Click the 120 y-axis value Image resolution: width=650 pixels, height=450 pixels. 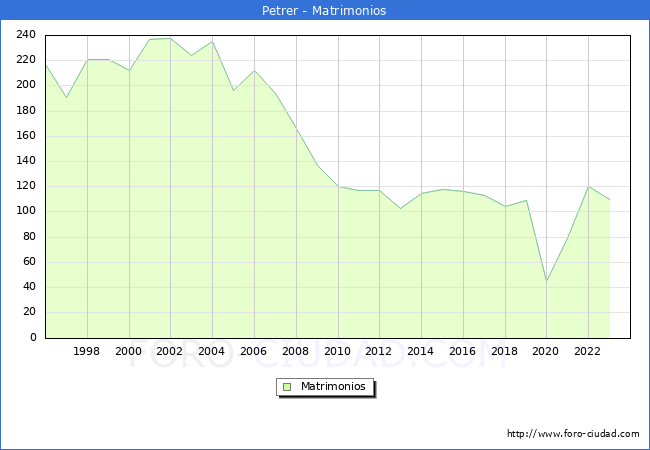click(26, 186)
